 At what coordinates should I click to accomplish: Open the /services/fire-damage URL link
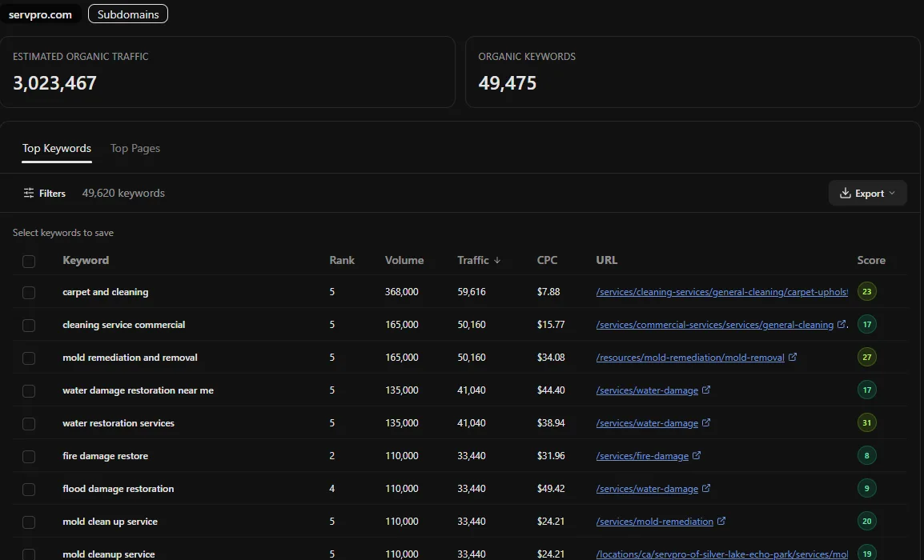tap(642, 456)
